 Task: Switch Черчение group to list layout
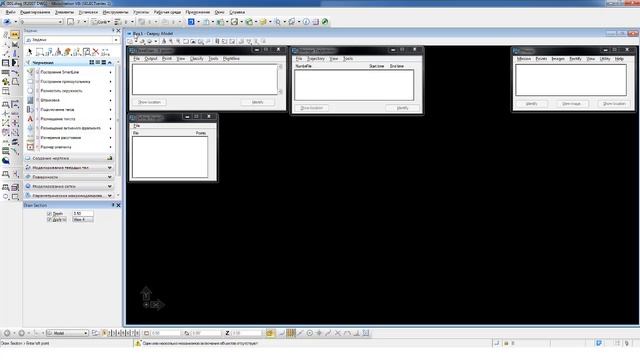pyautogui.click(x=98, y=62)
